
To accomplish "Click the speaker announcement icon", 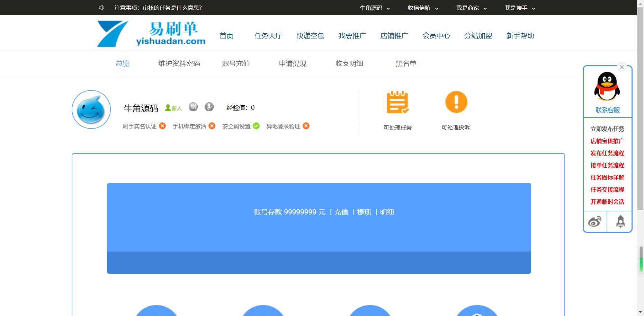I will pos(101,8).
